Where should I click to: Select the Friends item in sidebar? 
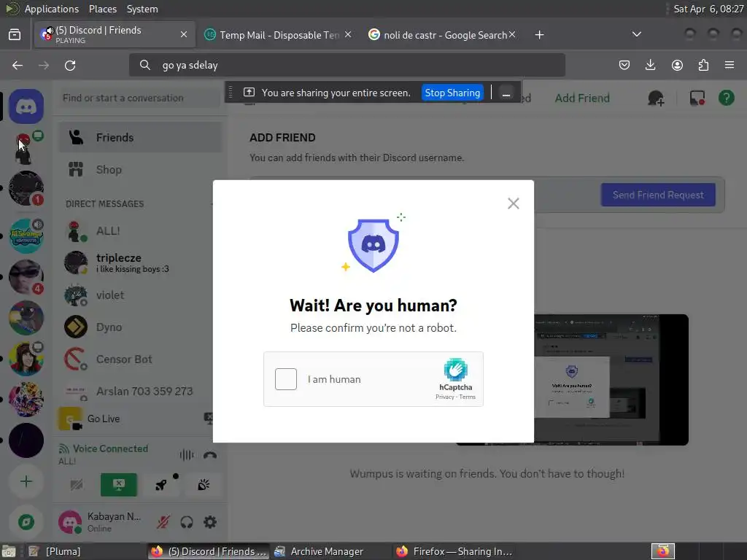point(140,137)
